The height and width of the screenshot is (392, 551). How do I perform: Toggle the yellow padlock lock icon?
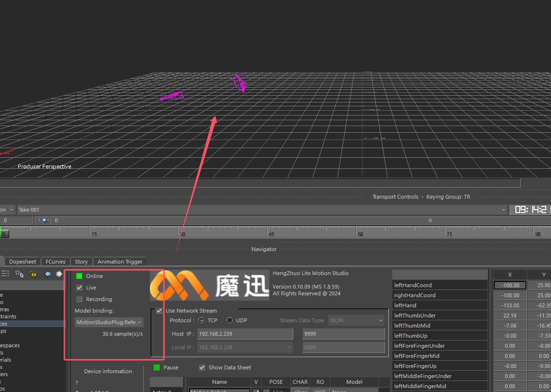33,274
